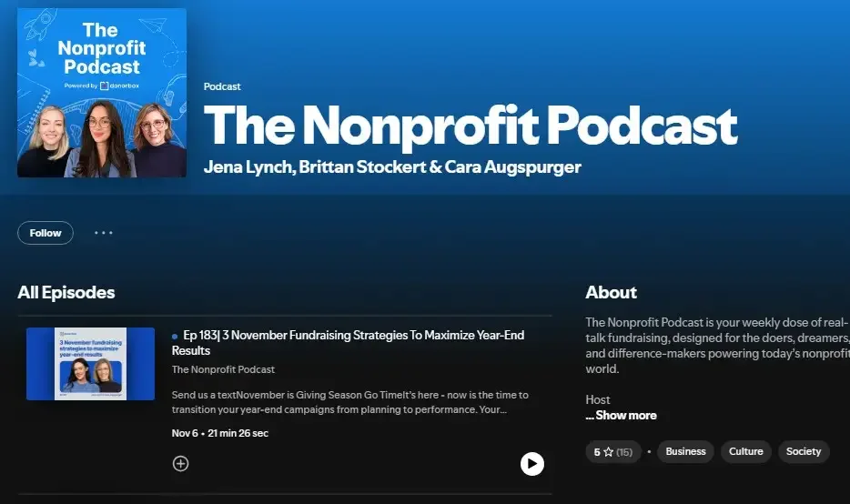Click the About paragraph about real-talk fundraising

point(717,346)
